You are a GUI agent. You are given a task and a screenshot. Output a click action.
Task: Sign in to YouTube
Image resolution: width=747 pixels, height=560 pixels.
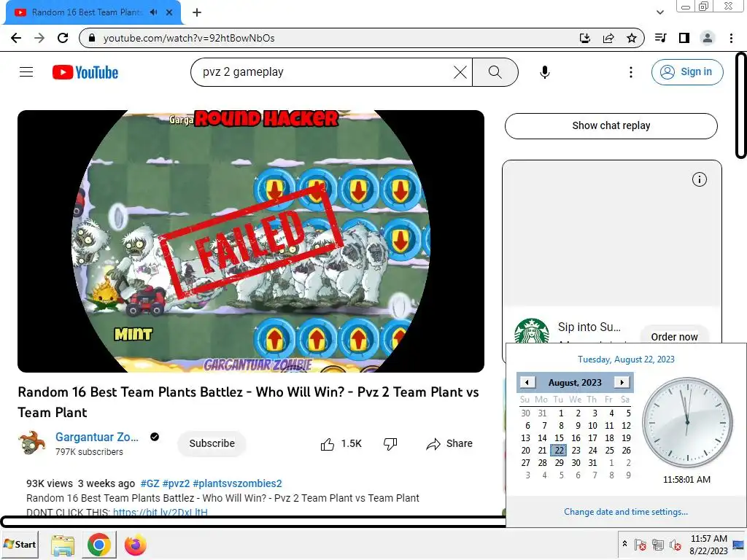pyautogui.click(x=687, y=72)
